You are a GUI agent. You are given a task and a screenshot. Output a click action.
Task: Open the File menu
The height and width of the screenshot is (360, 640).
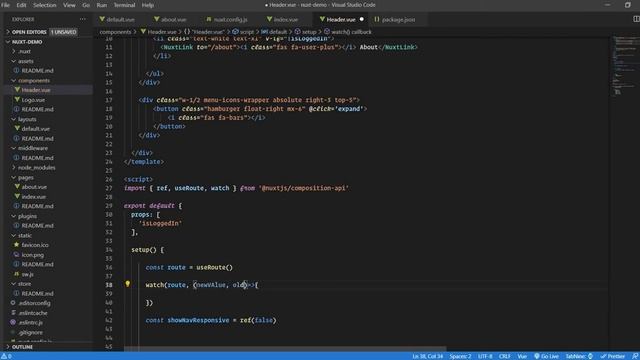click(5, 5)
